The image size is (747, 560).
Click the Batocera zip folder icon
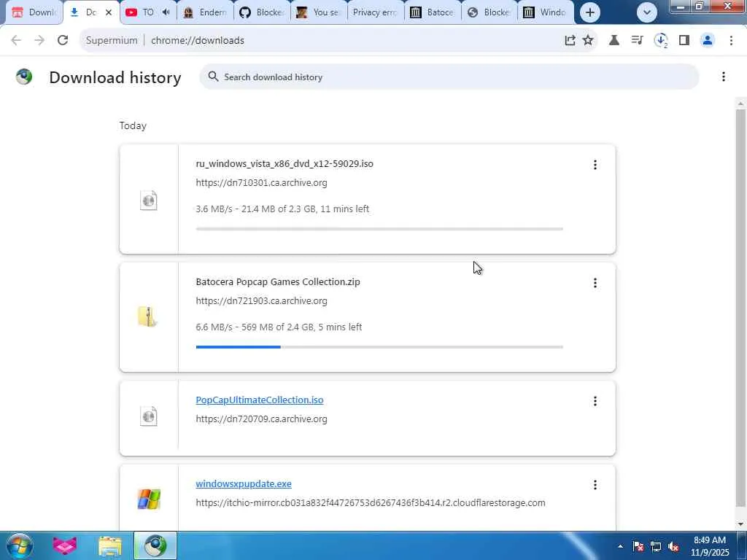point(147,316)
